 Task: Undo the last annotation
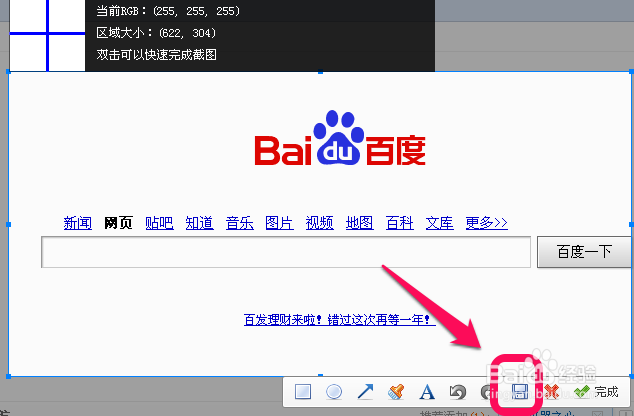458,392
